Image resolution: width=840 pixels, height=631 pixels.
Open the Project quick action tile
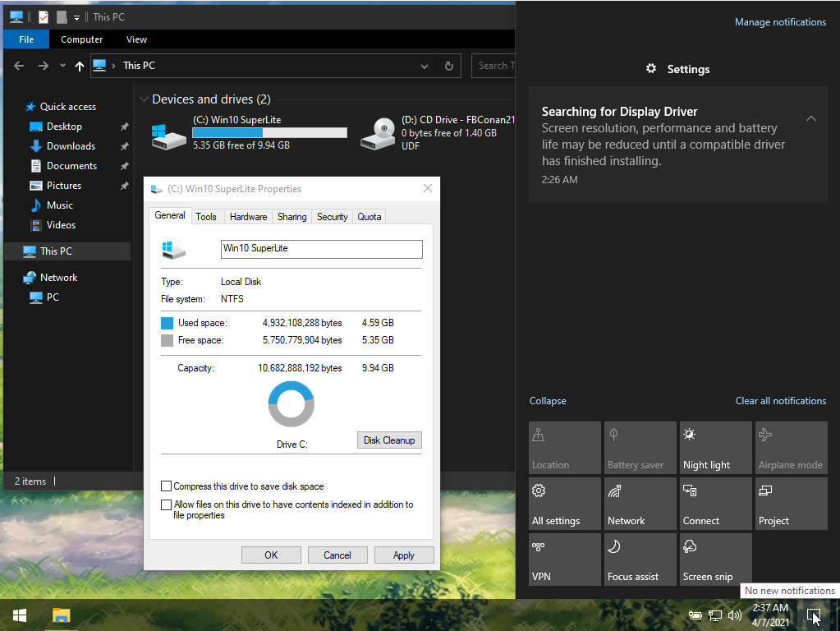[792, 504]
